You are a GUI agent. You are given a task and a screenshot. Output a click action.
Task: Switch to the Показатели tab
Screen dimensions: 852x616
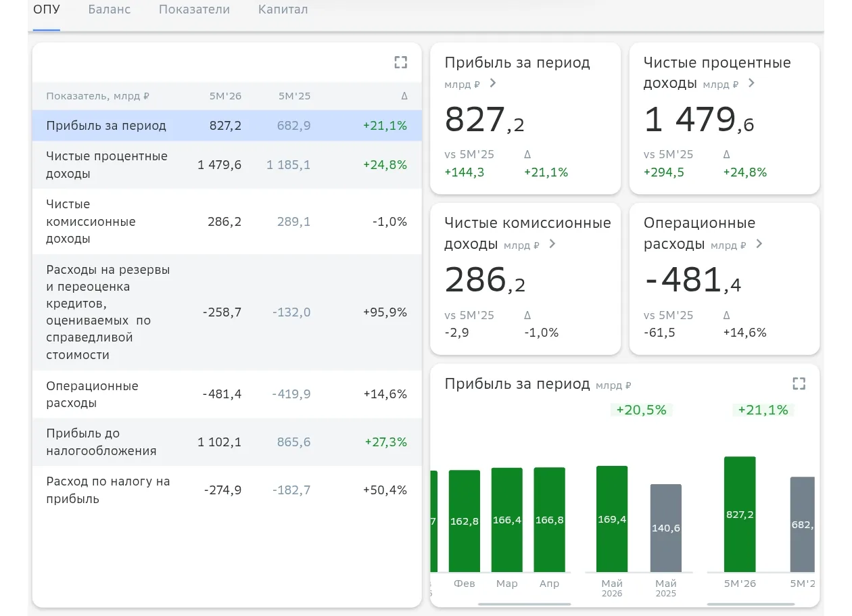pos(194,9)
